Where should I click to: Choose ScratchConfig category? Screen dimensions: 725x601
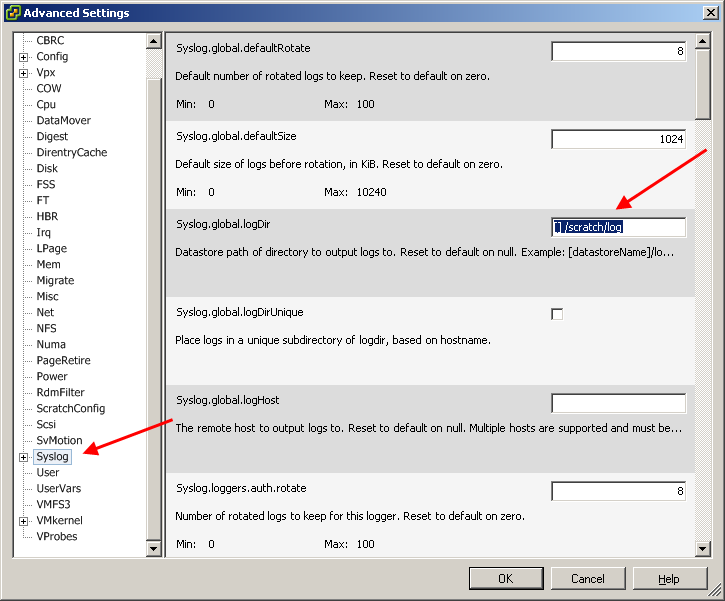71,409
